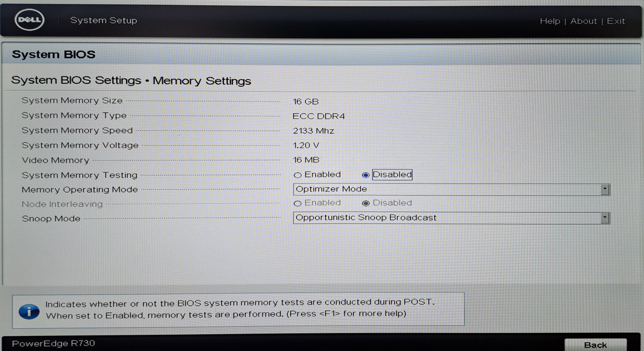
Task: Click the 1.20 V value
Action: [306, 145]
